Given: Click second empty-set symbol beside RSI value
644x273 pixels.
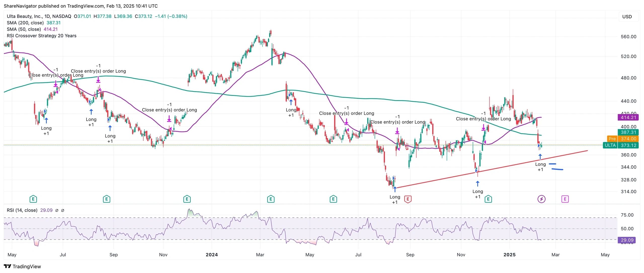Looking at the screenshot, I should tap(63, 210).
